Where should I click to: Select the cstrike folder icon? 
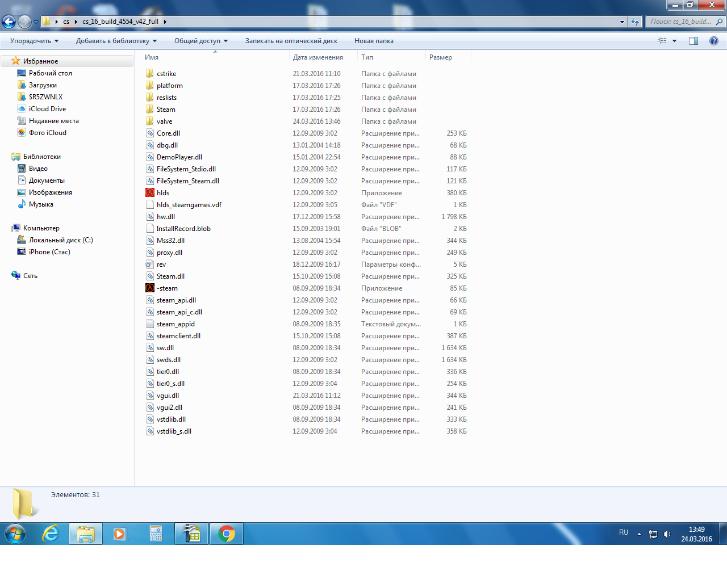coord(150,74)
